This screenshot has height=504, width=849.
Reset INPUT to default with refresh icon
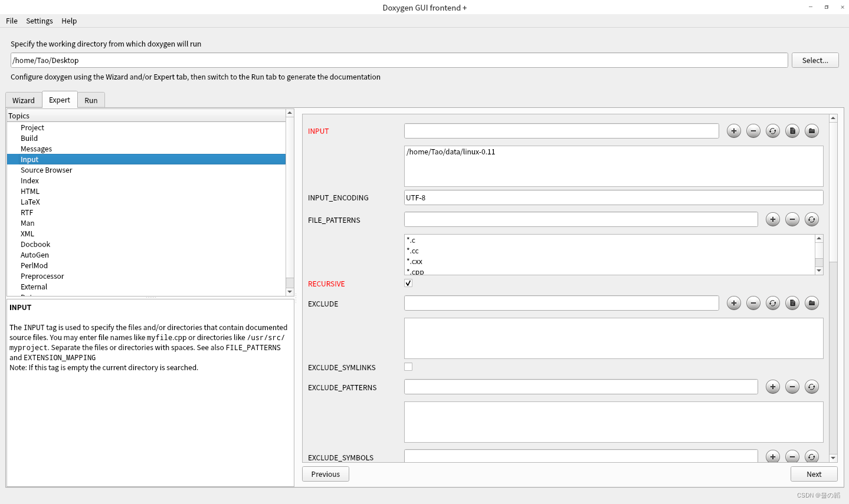click(772, 131)
